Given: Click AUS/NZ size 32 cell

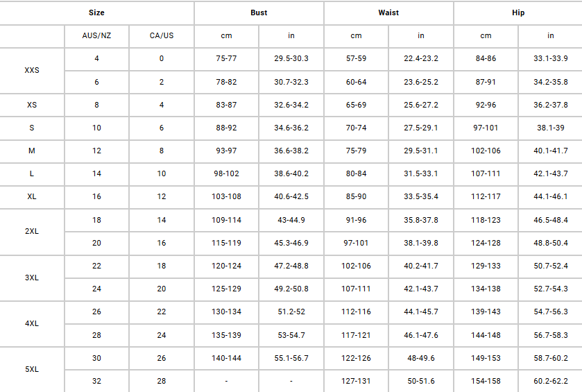Looking at the screenshot, I should click(x=96, y=381).
